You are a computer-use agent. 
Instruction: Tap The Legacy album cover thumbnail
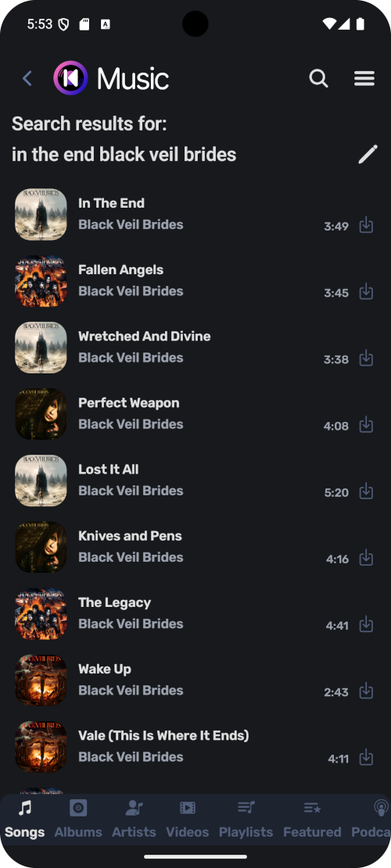pyautogui.click(x=41, y=613)
